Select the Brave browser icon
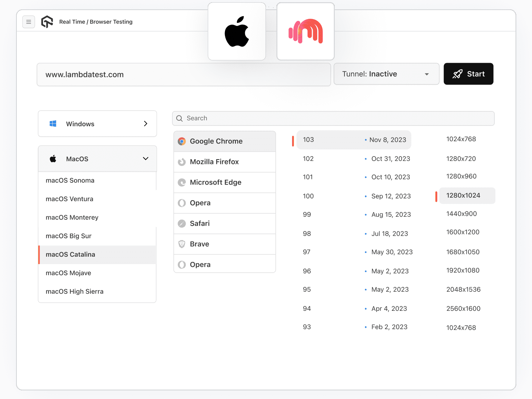 (x=182, y=244)
